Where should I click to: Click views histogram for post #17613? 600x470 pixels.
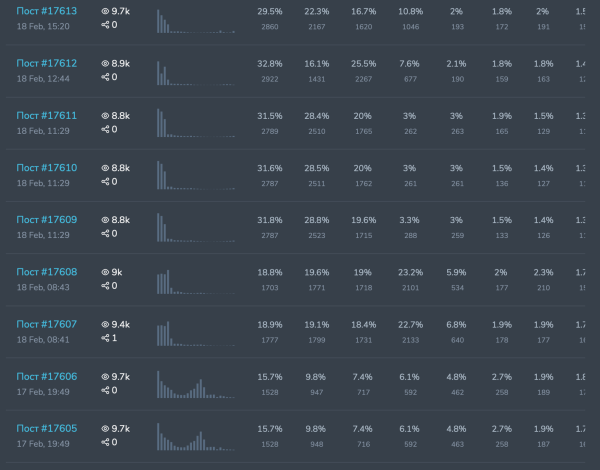tap(196, 19)
